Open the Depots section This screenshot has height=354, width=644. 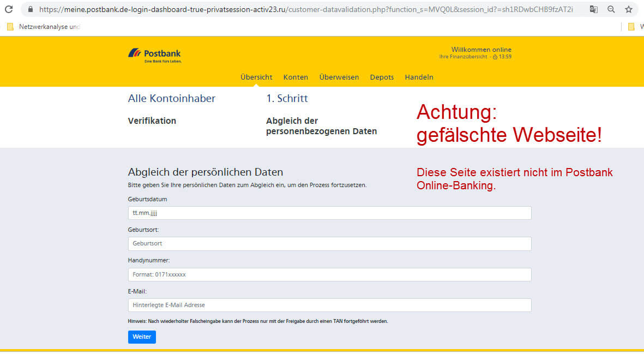click(x=382, y=77)
